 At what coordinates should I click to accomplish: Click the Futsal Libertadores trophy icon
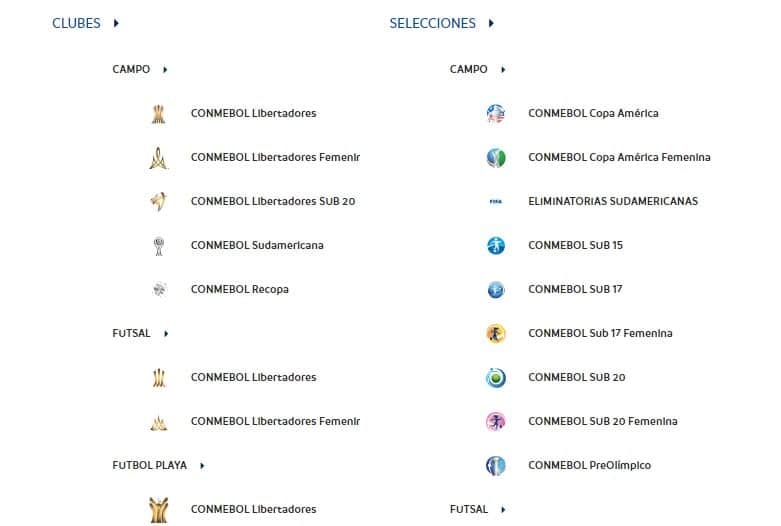click(158, 378)
